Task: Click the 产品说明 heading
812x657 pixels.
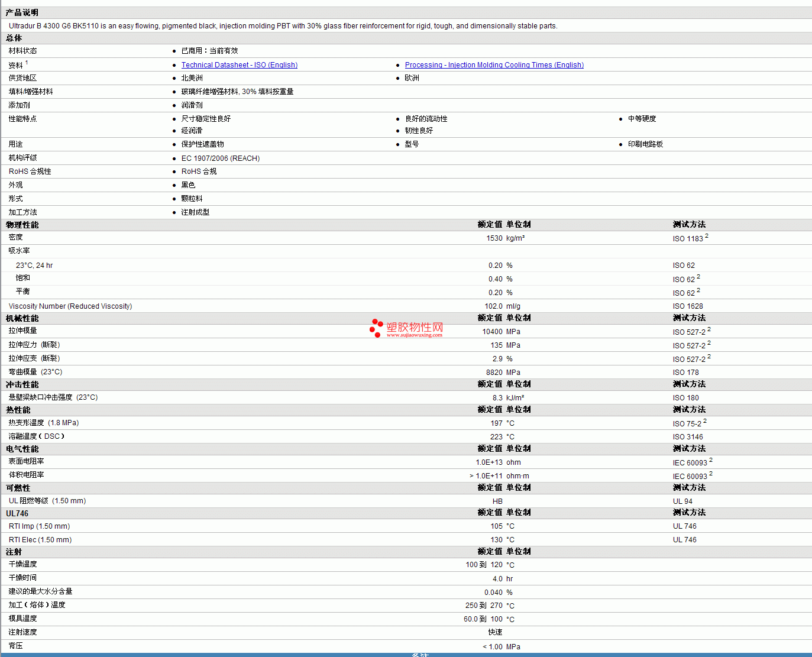Action: 22,12
